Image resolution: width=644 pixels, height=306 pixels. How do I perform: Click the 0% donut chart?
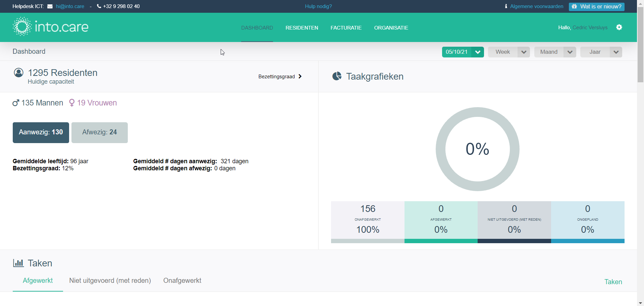click(x=478, y=149)
